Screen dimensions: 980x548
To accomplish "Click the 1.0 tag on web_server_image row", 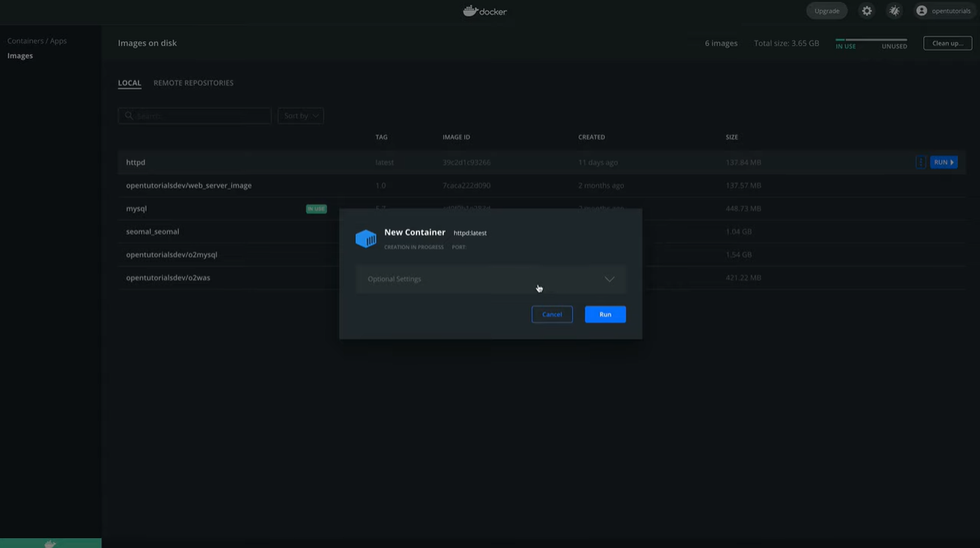I will [381, 185].
